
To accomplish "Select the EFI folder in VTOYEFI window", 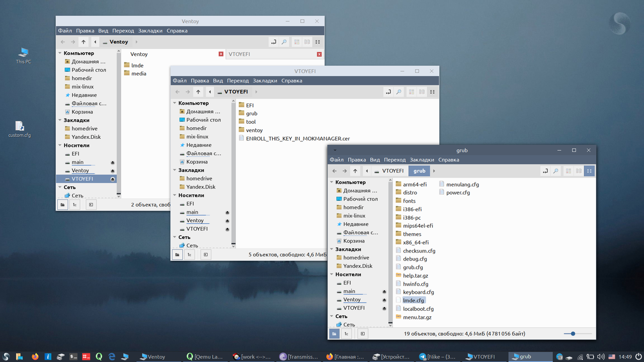I will point(246,105).
